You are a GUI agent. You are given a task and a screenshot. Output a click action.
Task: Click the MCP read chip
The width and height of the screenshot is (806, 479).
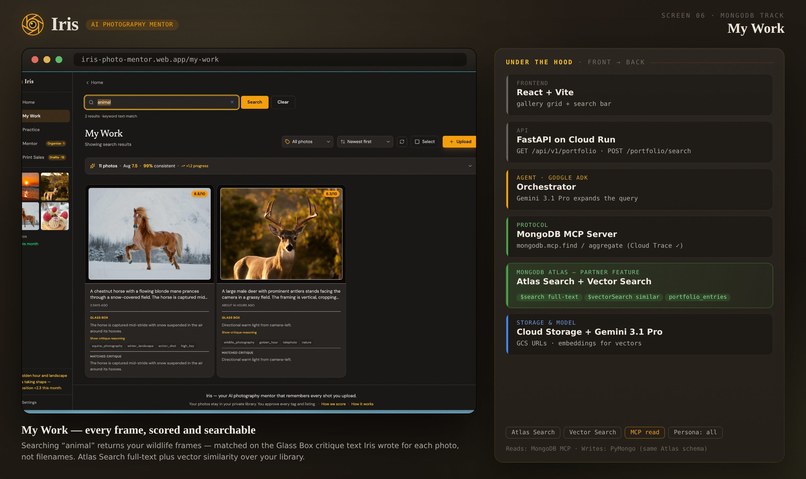(x=645, y=433)
